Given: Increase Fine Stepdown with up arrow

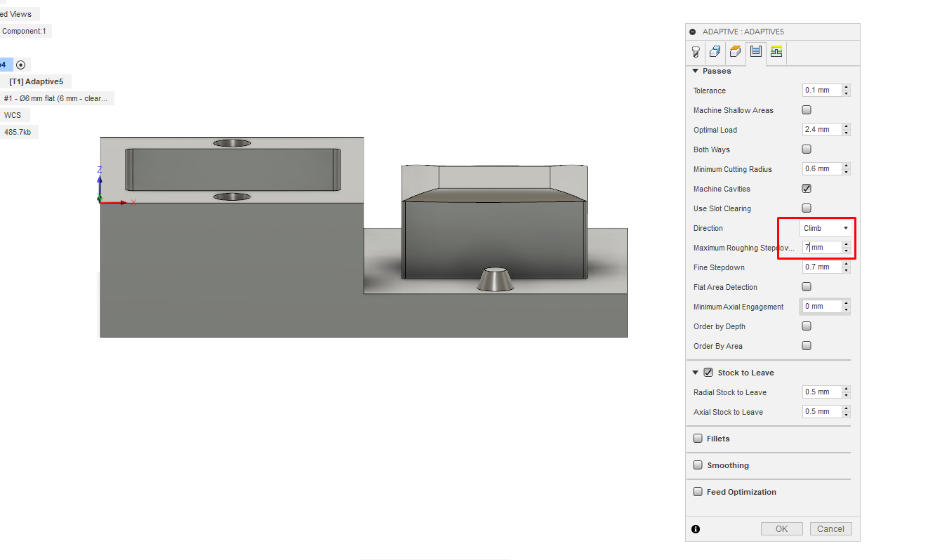Looking at the screenshot, I should pos(847,265).
